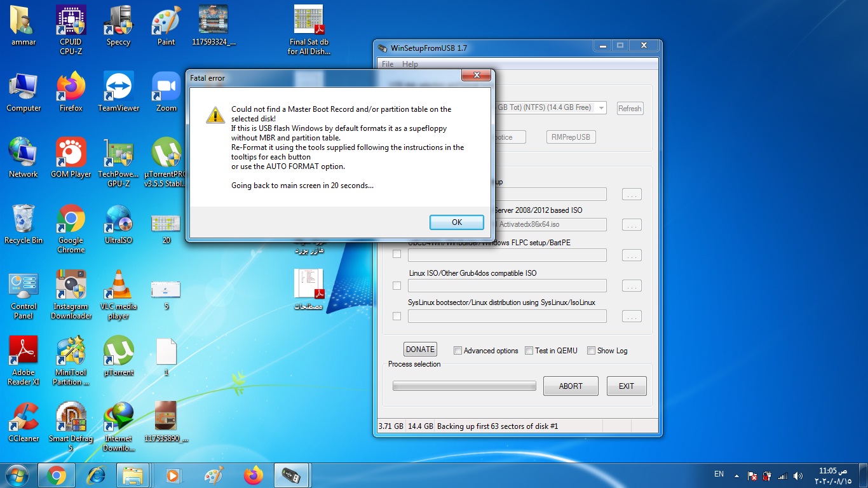Open Speccy desktop shortcut
The width and height of the screenshot is (868, 488).
118,26
